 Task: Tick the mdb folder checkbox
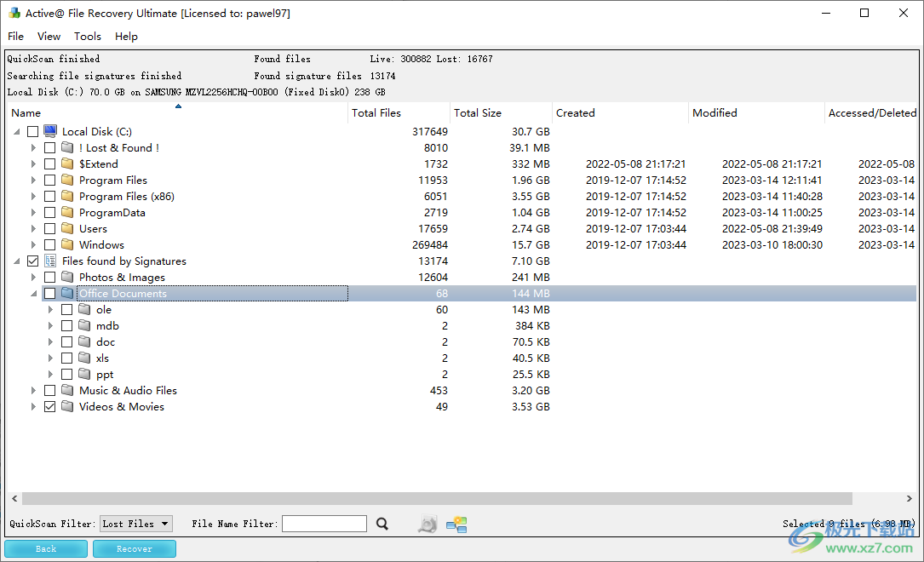pyautogui.click(x=67, y=326)
